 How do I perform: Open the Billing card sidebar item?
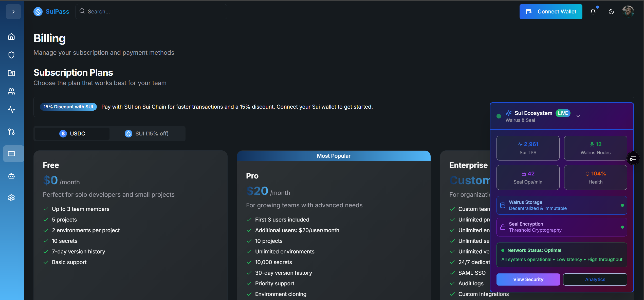(11, 154)
